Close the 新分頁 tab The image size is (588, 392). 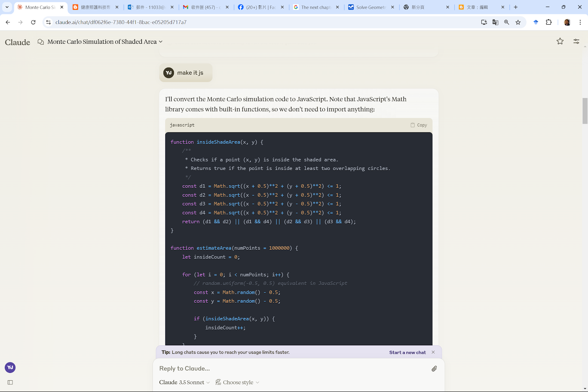coord(448,7)
